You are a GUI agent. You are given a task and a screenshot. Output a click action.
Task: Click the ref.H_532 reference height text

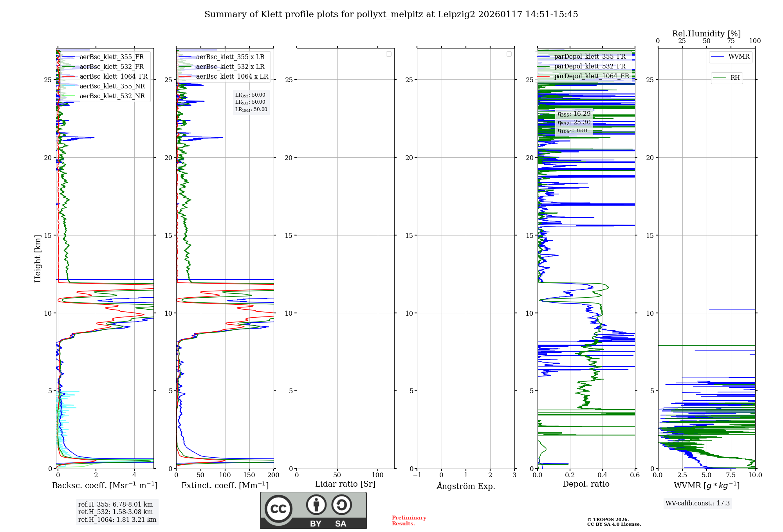coord(115,512)
